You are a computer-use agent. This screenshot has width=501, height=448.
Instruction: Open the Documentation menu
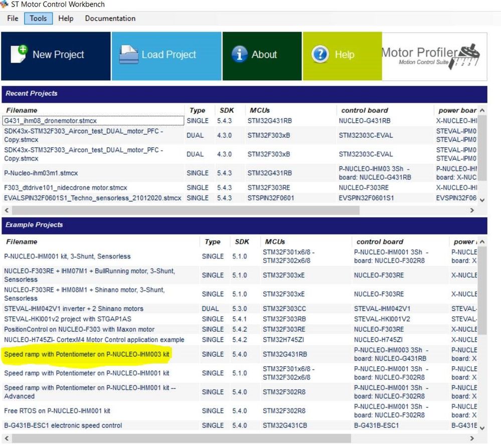110,19
